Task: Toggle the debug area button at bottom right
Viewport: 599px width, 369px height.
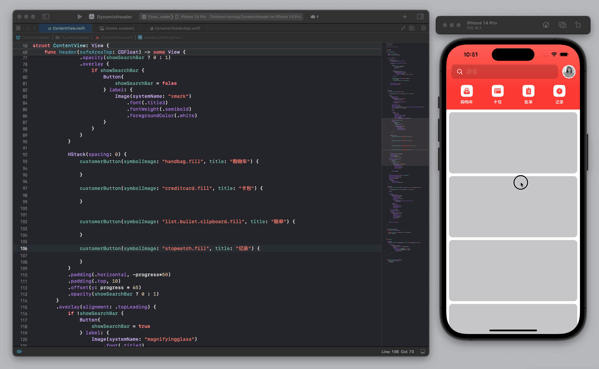Action: tap(423, 351)
